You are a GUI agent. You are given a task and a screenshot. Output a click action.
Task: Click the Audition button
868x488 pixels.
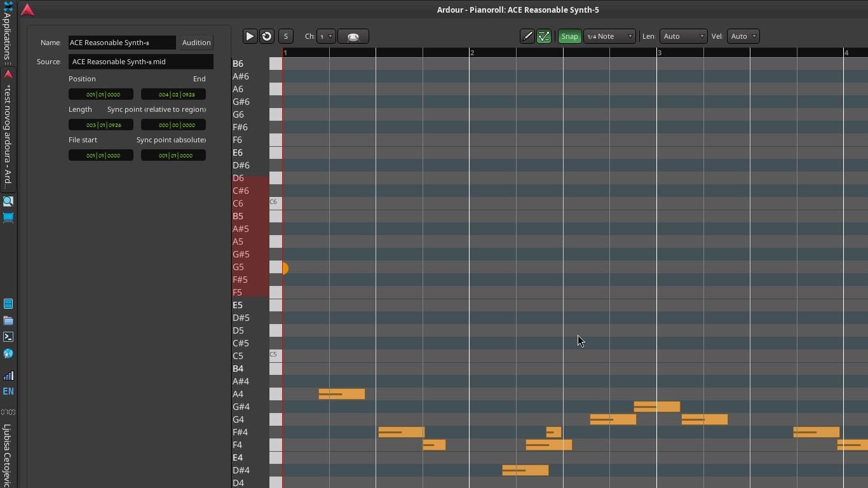tap(196, 43)
